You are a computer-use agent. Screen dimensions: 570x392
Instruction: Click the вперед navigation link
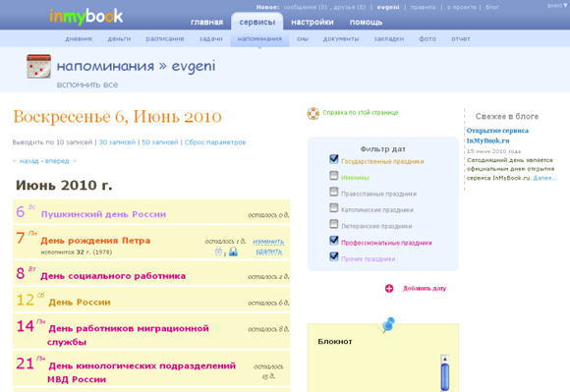tap(57, 161)
